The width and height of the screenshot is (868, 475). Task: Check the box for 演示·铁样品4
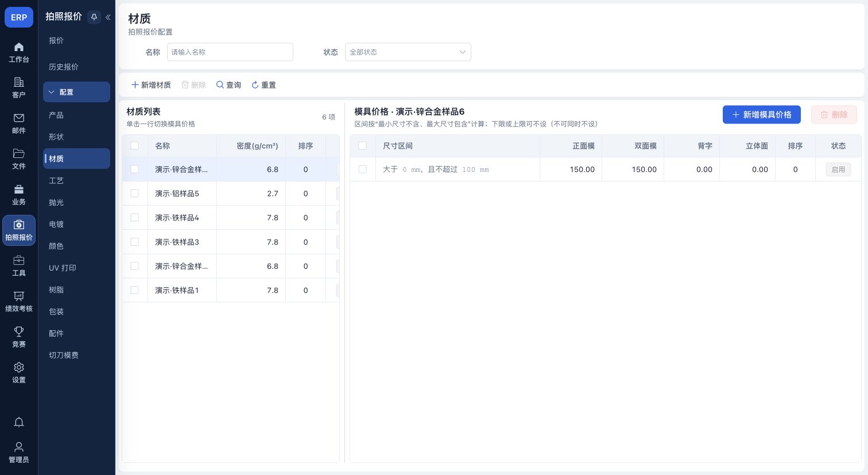pos(135,218)
